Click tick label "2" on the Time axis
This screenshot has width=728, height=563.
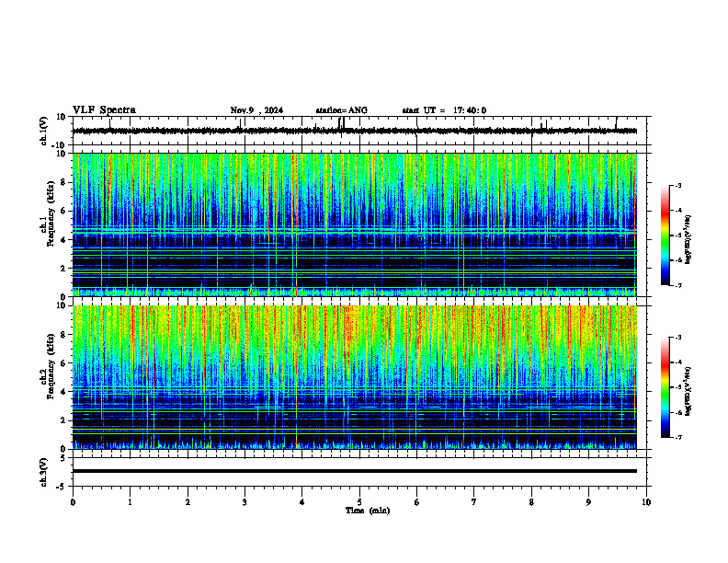tap(188, 502)
